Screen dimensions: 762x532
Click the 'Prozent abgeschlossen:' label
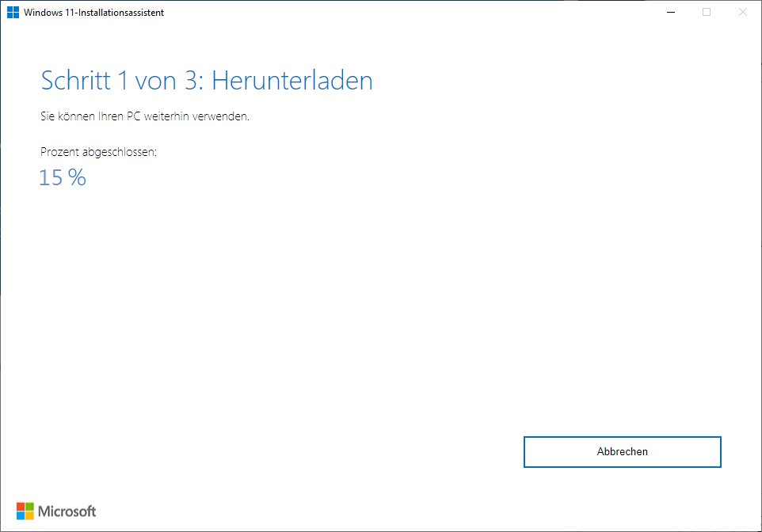[x=99, y=152]
